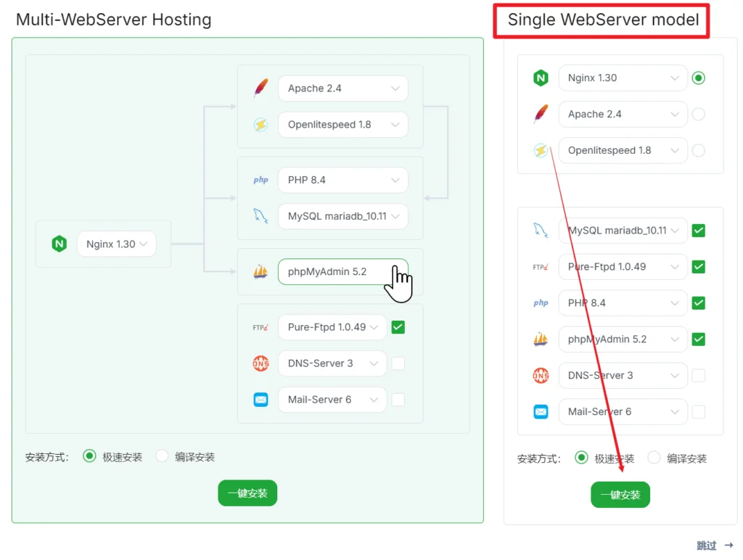Check DNS-Server 3 in Single WebServer model
The width and height of the screenshot is (743, 560).
coord(699,376)
